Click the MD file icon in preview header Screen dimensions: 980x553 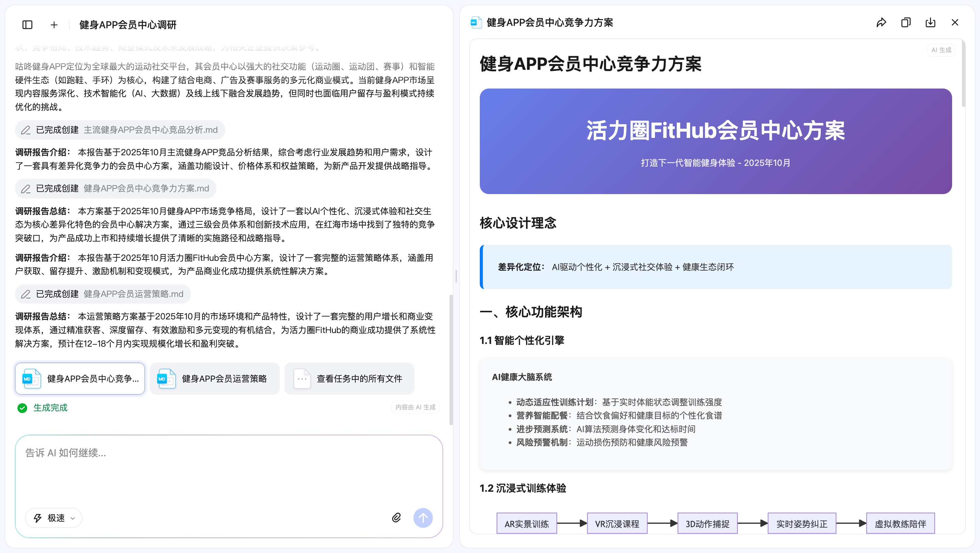click(476, 22)
